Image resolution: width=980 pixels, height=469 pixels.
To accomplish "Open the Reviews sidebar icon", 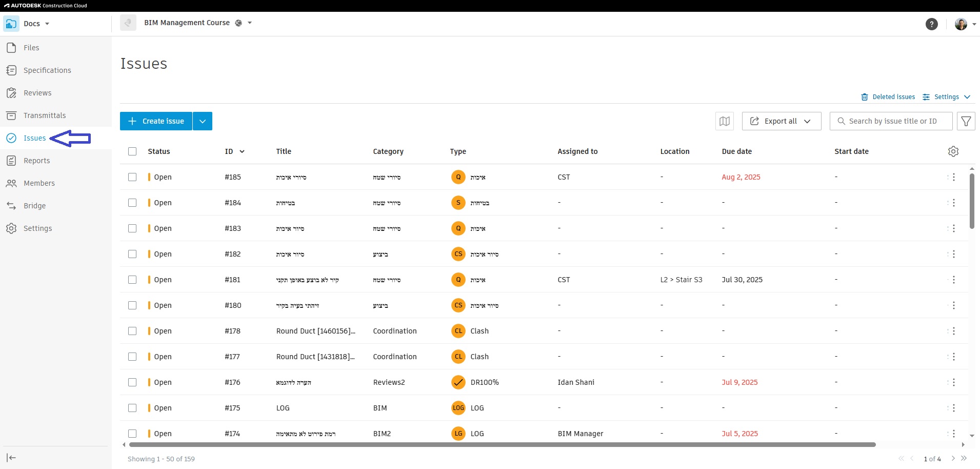I will [x=11, y=93].
